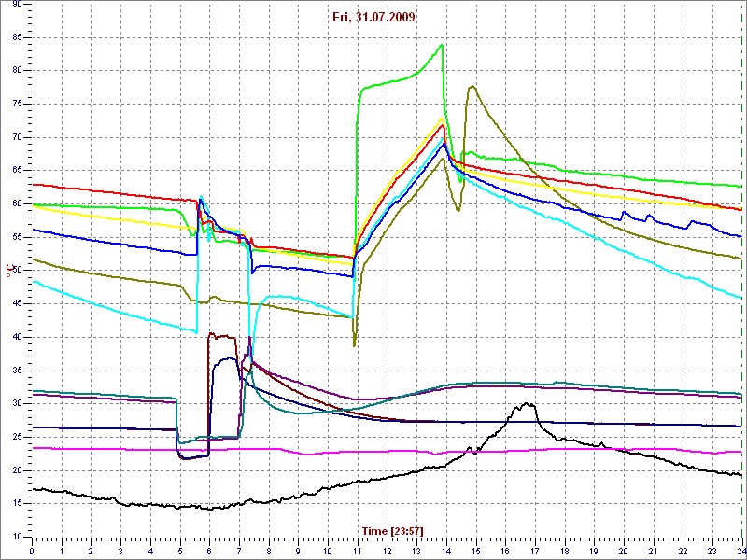Click the magenta line's start at left edge
Image resolution: width=747 pixels, height=560 pixels.
[x=35, y=448]
